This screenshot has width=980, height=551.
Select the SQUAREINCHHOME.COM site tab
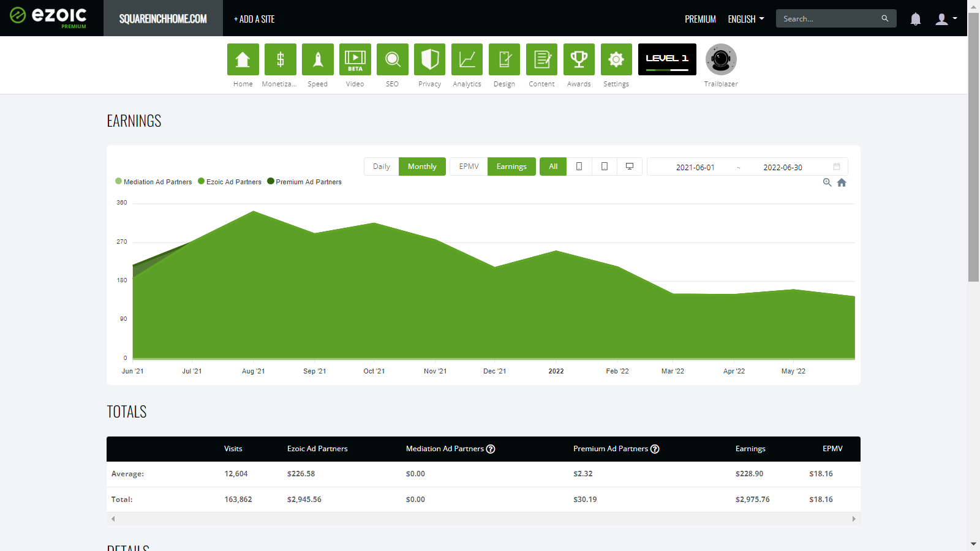click(163, 18)
